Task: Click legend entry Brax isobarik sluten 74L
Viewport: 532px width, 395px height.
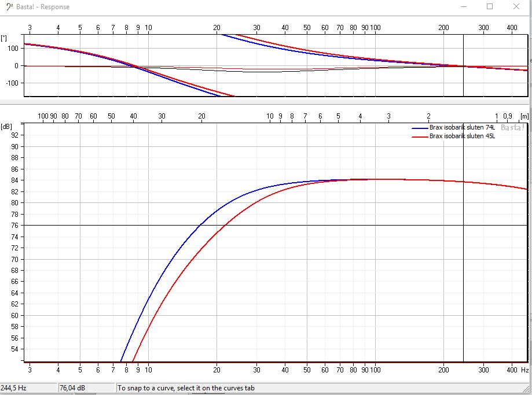Action: click(x=462, y=127)
